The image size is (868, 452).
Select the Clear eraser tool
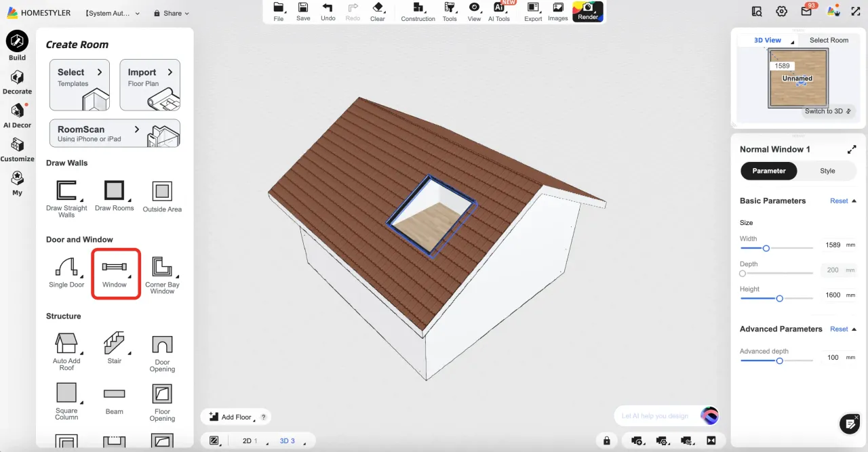tap(378, 12)
